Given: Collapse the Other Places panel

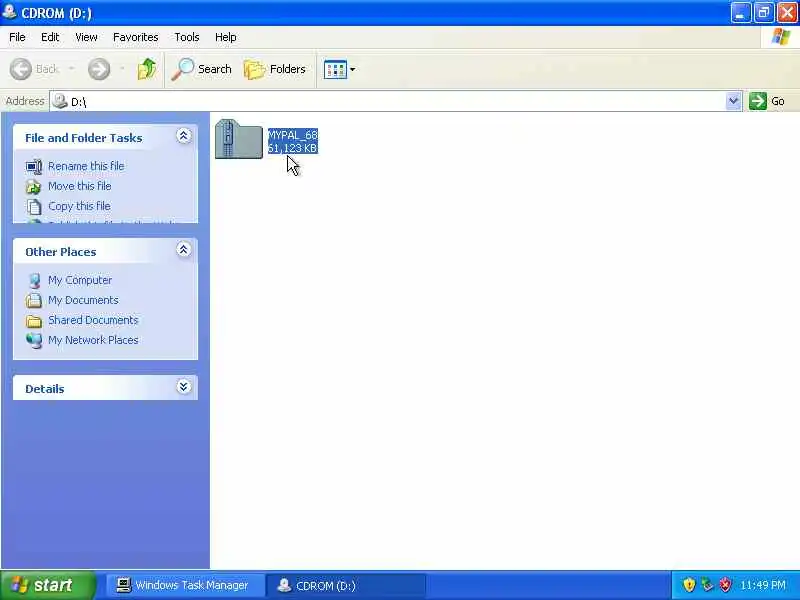Looking at the screenshot, I should click(184, 250).
